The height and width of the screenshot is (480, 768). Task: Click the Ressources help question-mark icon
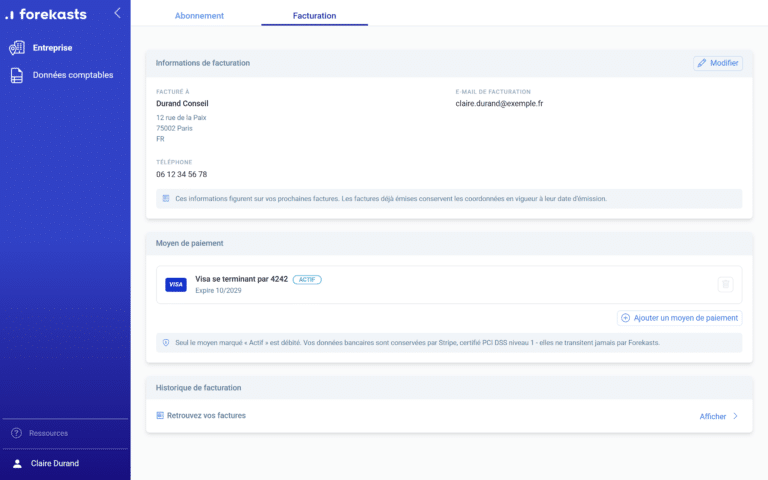coord(16,433)
